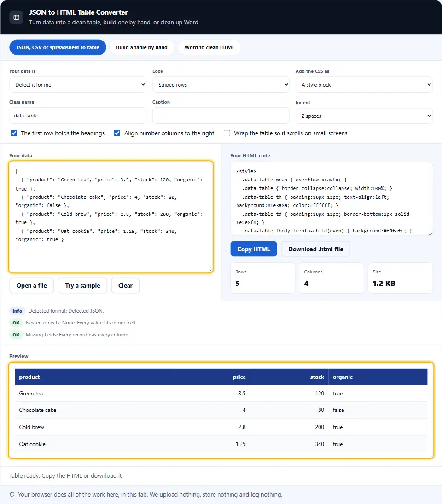The image size is (442, 504).
Task: Click the 3.5 price cell
Action: (x=212, y=394)
